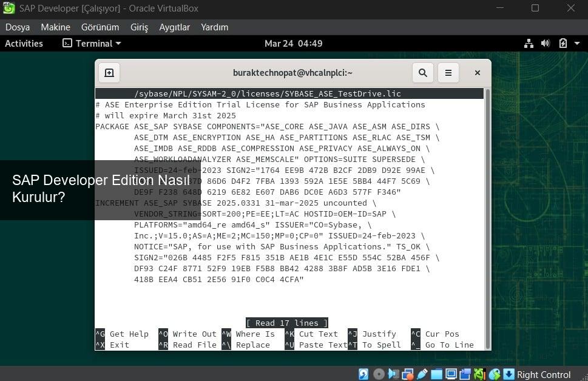Open the Görünüm menu

pos(100,27)
